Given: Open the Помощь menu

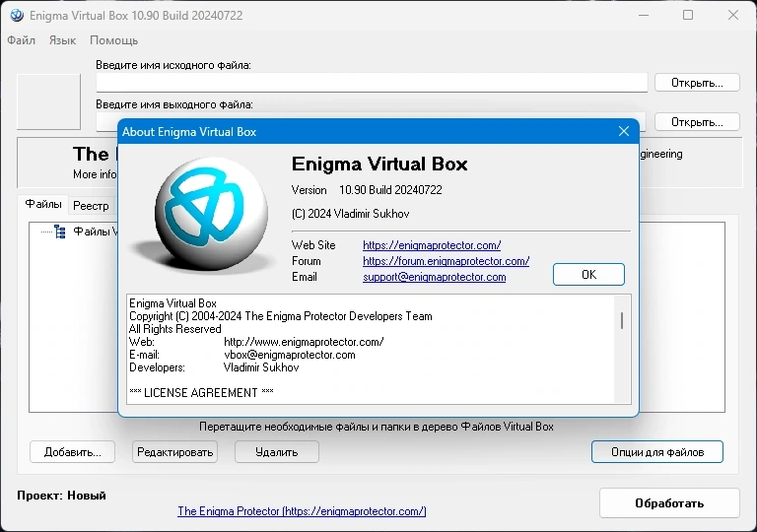Looking at the screenshot, I should (x=114, y=40).
